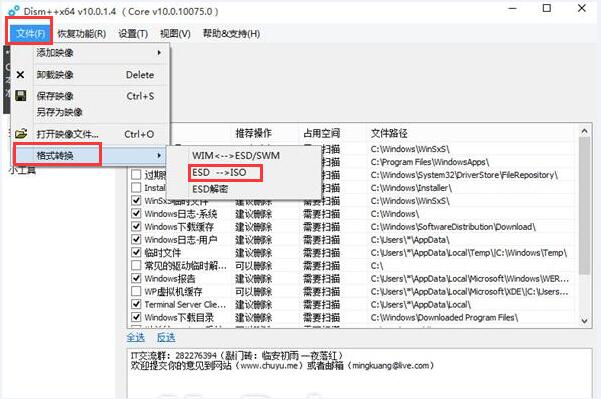Click 需要扫描 in the 临时文件 row
Viewport: 601px width, 399px height.
click(x=321, y=253)
